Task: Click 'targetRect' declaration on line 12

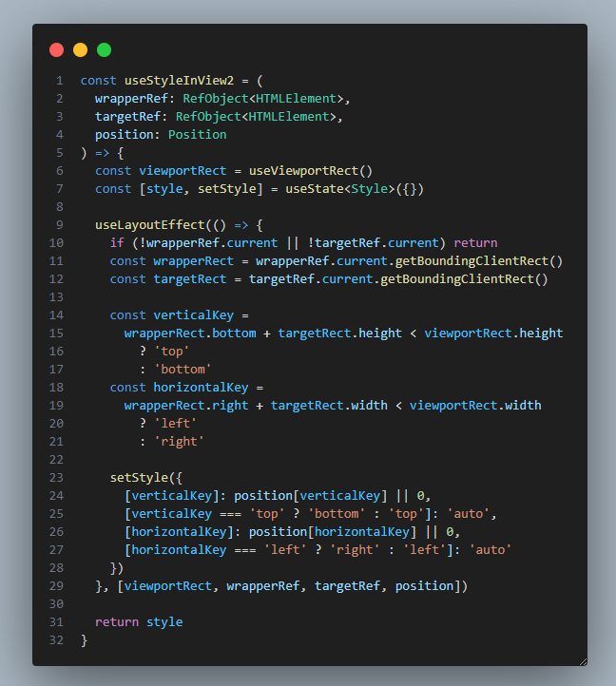Action: [190, 279]
